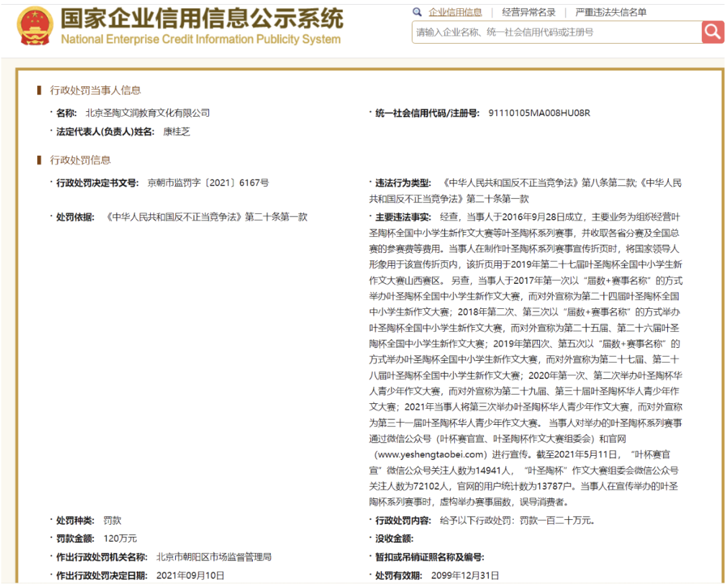Click the 暂扣或吊销证照名称及编号 label
This screenshot has height=584, width=728.
coord(430,557)
